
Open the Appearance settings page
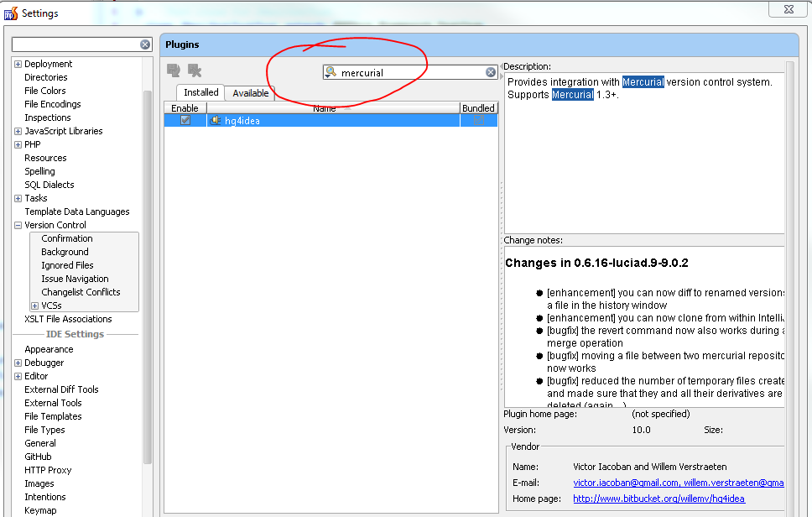point(49,350)
